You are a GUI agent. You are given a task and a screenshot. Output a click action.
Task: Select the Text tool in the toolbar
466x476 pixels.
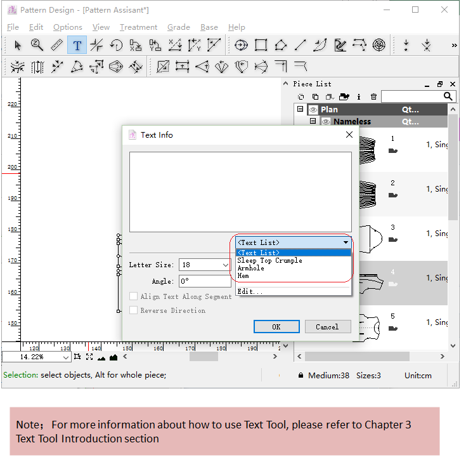(77, 45)
